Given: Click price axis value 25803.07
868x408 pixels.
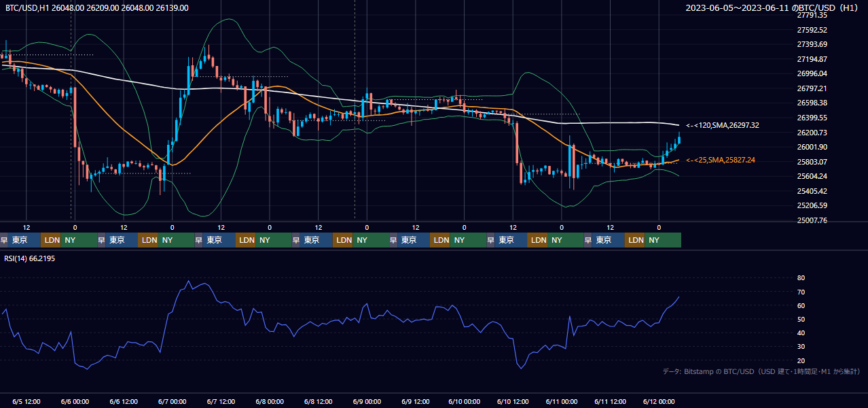Looking at the screenshot, I should (812, 162).
